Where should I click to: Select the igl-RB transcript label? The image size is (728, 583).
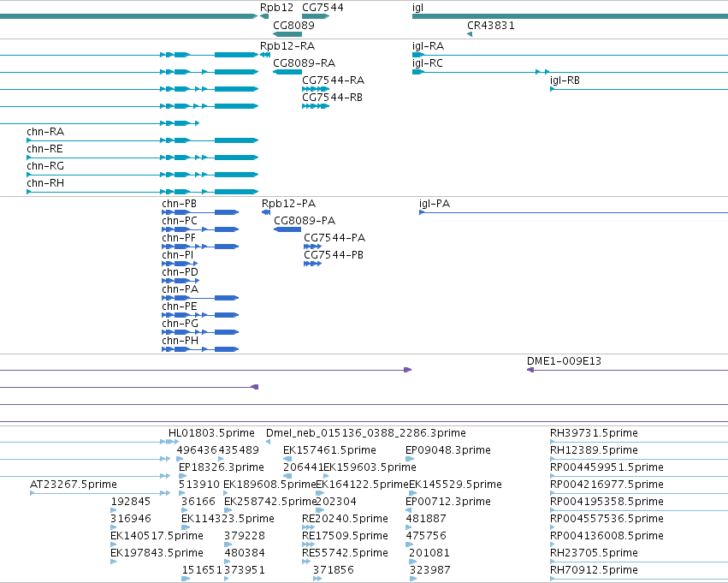[565, 80]
